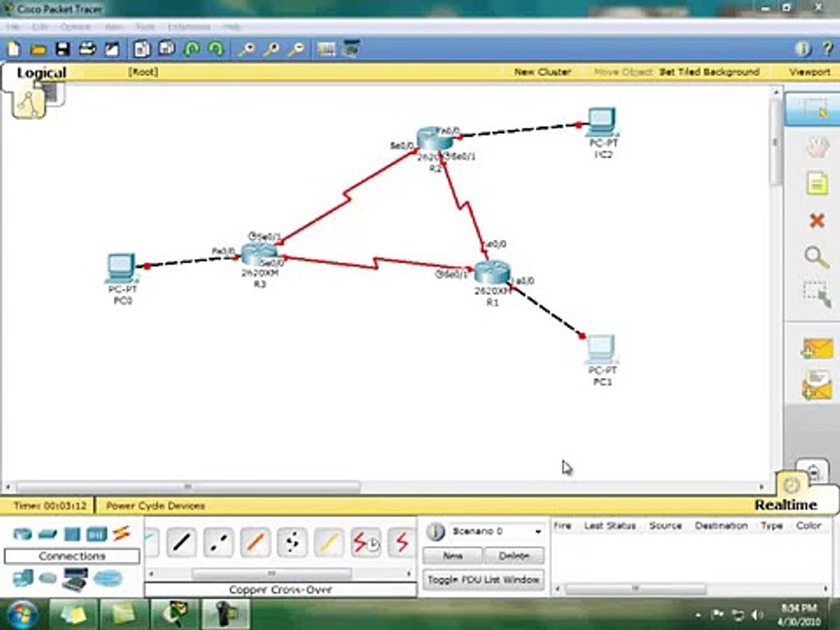The image size is (840, 630).
Task: Click Power Cycle Devices
Action: 156,505
